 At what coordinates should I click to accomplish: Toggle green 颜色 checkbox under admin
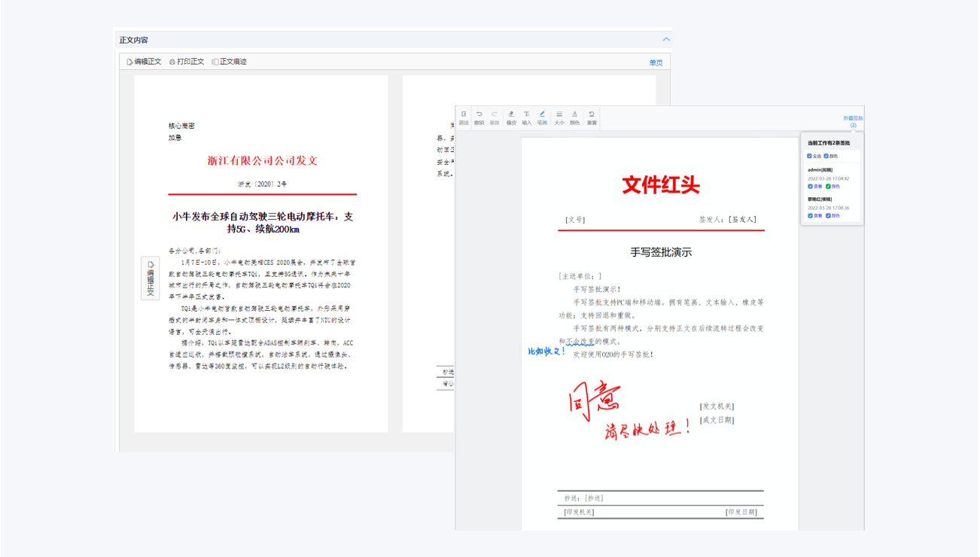coord(828,187)
